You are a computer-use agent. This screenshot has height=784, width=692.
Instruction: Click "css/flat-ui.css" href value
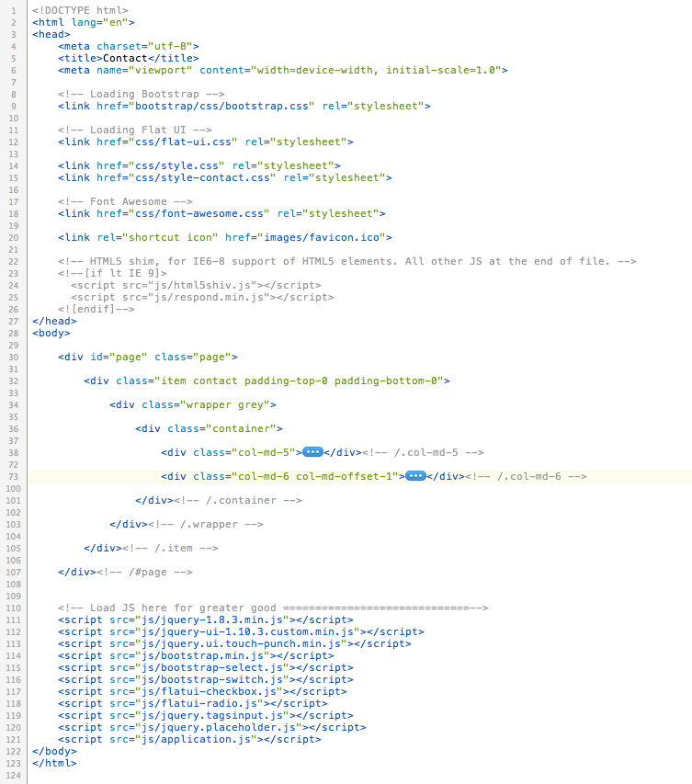click(183, 142)
